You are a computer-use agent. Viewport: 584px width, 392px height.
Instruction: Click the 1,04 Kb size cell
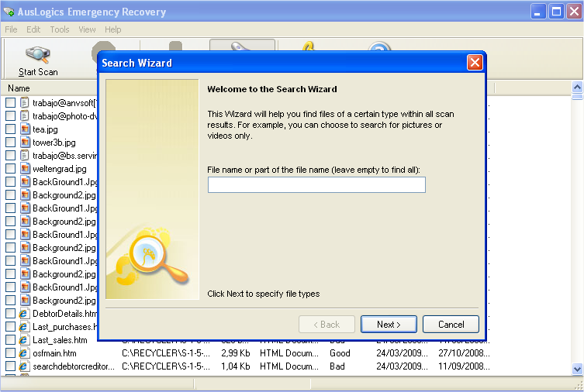(236, 366)
